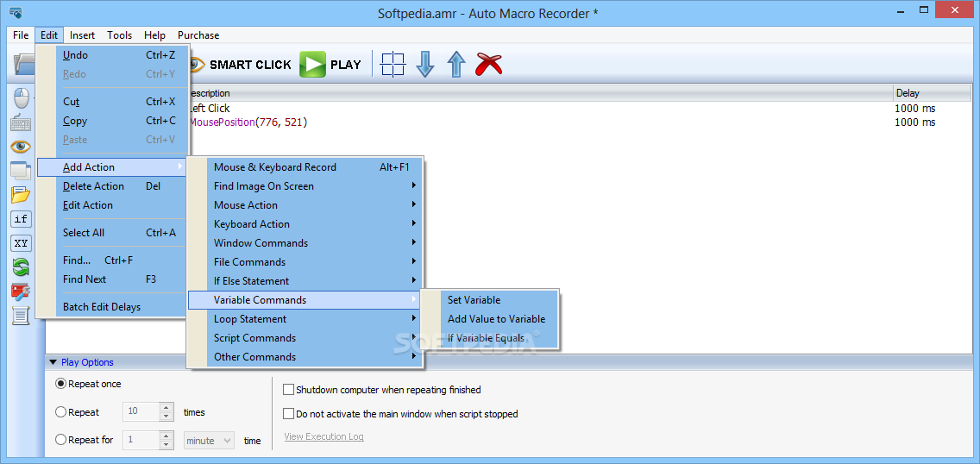Viewport: 980px width, 464px height.
Task: Click the file commands folder sidebar icon
Action: tap(22, 195)
